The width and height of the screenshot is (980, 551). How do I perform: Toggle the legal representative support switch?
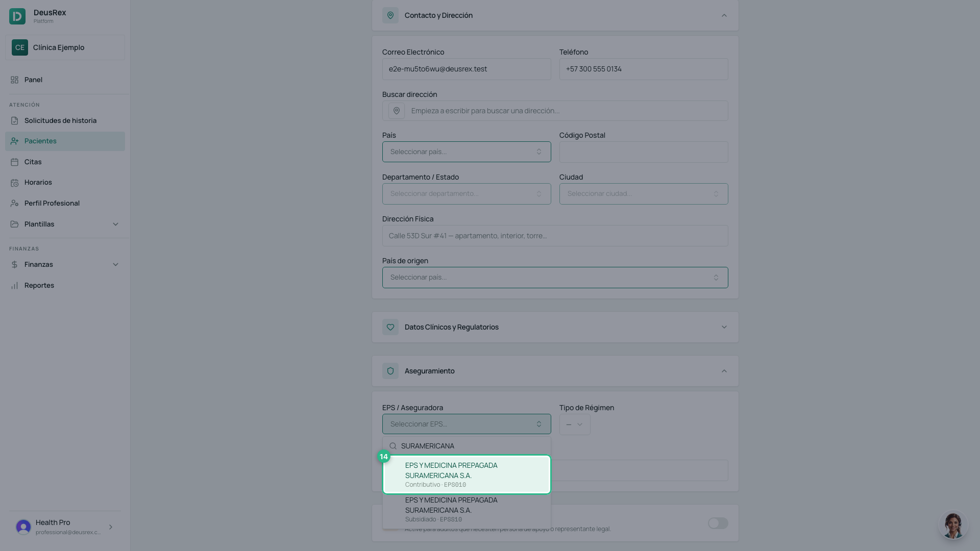(718, 523)
